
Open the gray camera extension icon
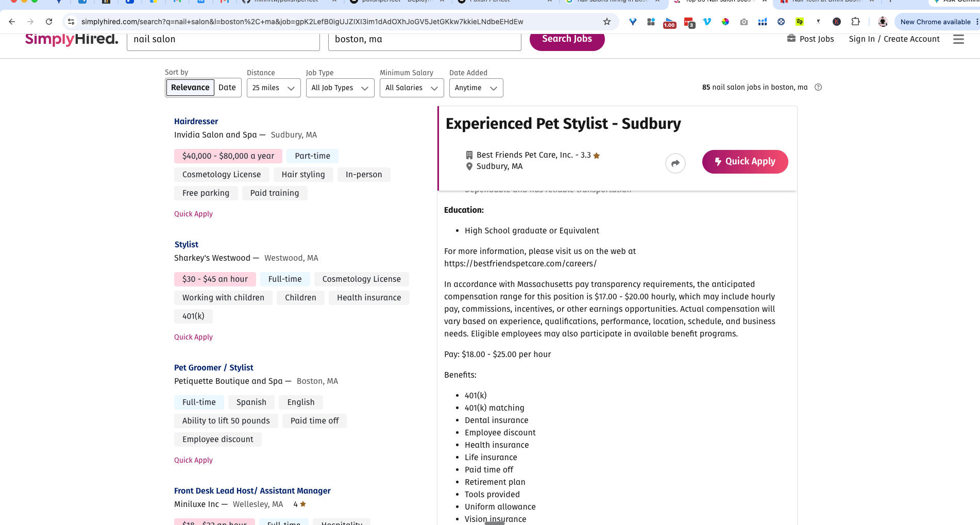[x=744, y=22]
